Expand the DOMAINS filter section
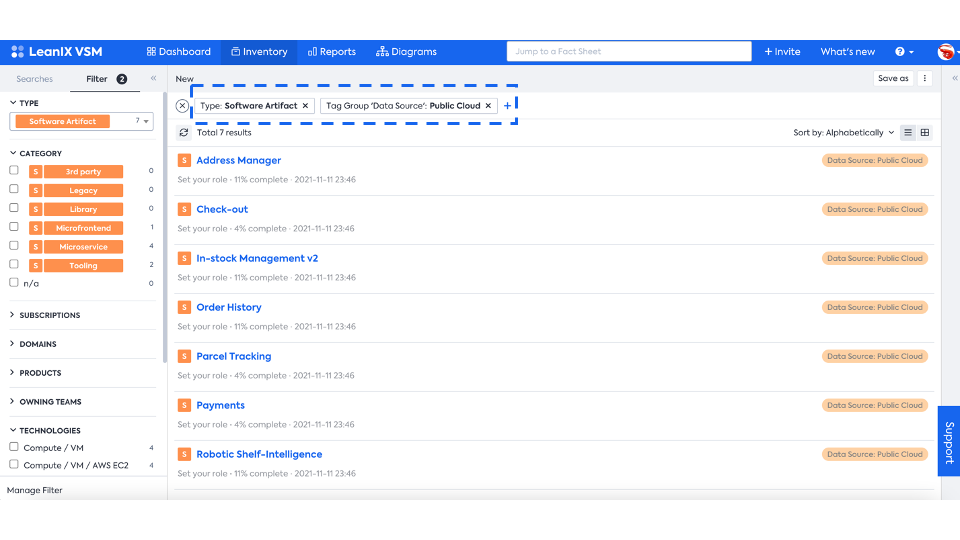Image resolution: width=960 pixels, height=540 pixels. click(34, 344)
